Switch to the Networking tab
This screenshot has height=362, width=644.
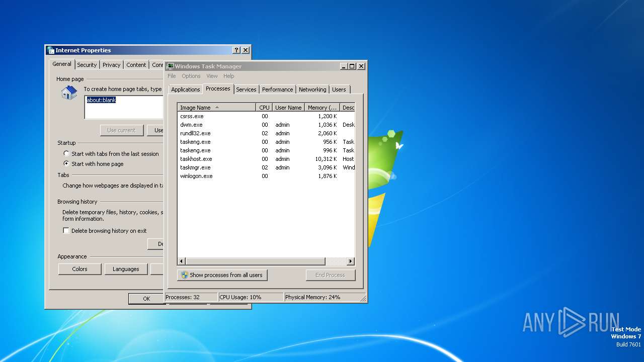[312, 89]
